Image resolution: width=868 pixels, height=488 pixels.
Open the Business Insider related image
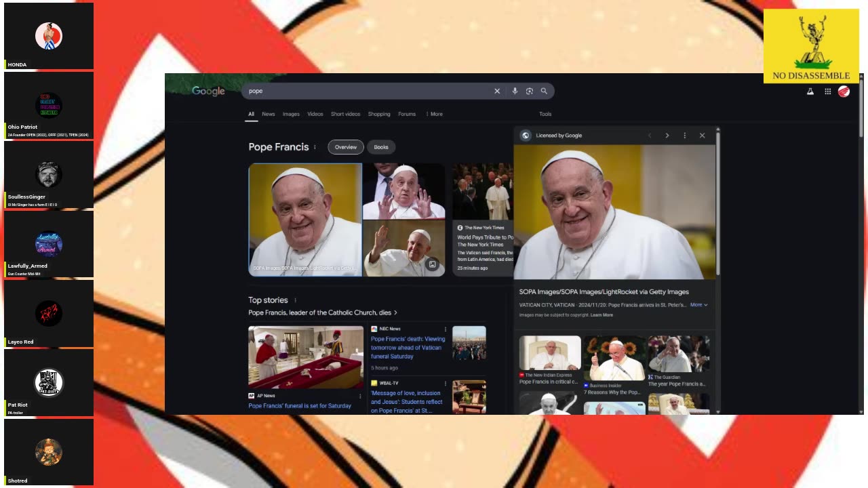(x=614, y=358)
